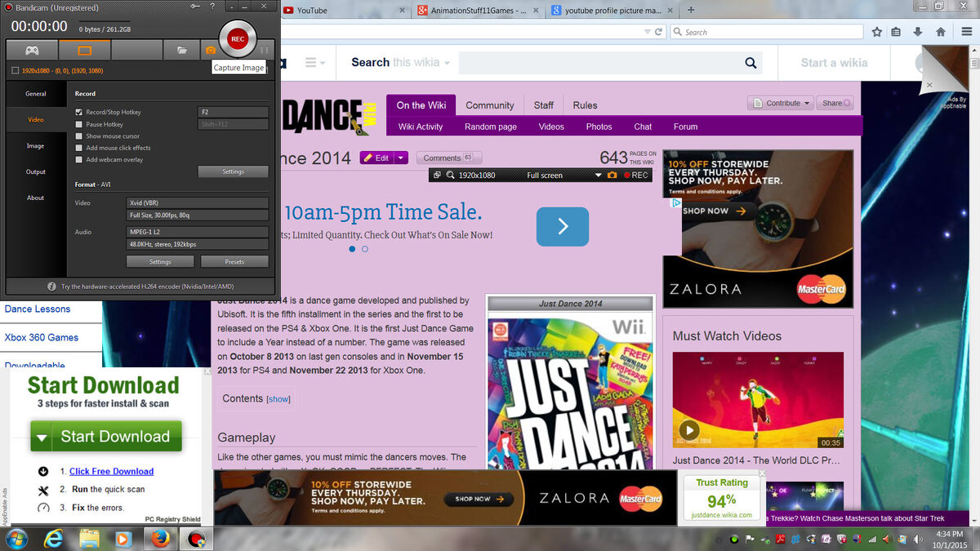Open the Windows Start menu
The width and height of the screenshot is (980, 551).
[x=16, y=539]
